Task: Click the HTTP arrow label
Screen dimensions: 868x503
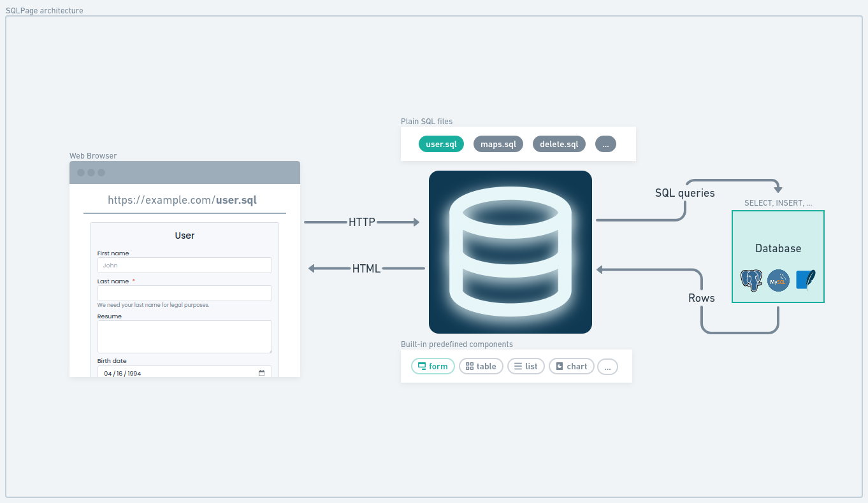Action: point(362,222)
